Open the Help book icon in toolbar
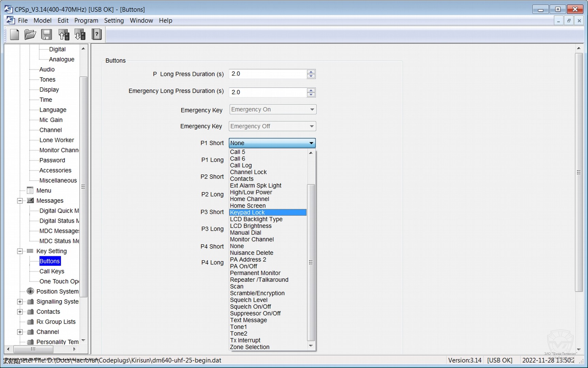Image resolution: width=588 pixels, height=368 pixels. 97,34
